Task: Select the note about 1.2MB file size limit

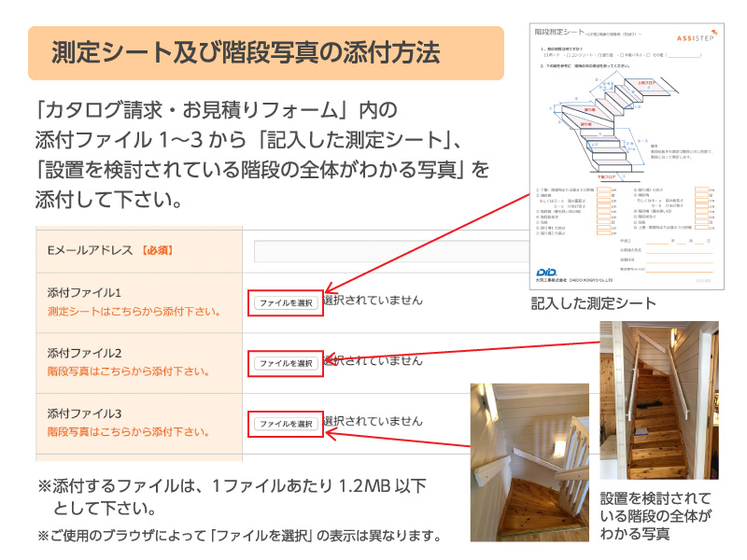Action: [232, 497]
